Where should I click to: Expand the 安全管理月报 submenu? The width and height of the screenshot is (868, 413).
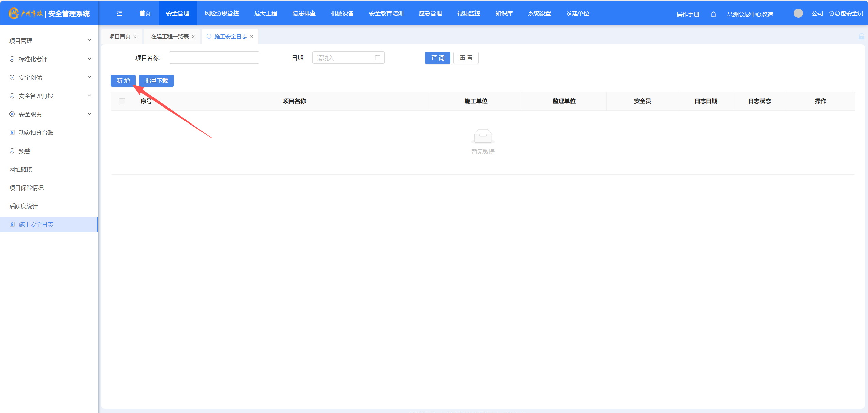(89, 96)
